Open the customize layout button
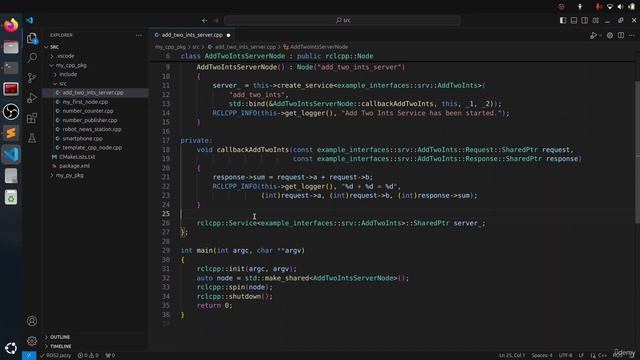This screenshot has height=360, width=640. click(x=596, y=20)
